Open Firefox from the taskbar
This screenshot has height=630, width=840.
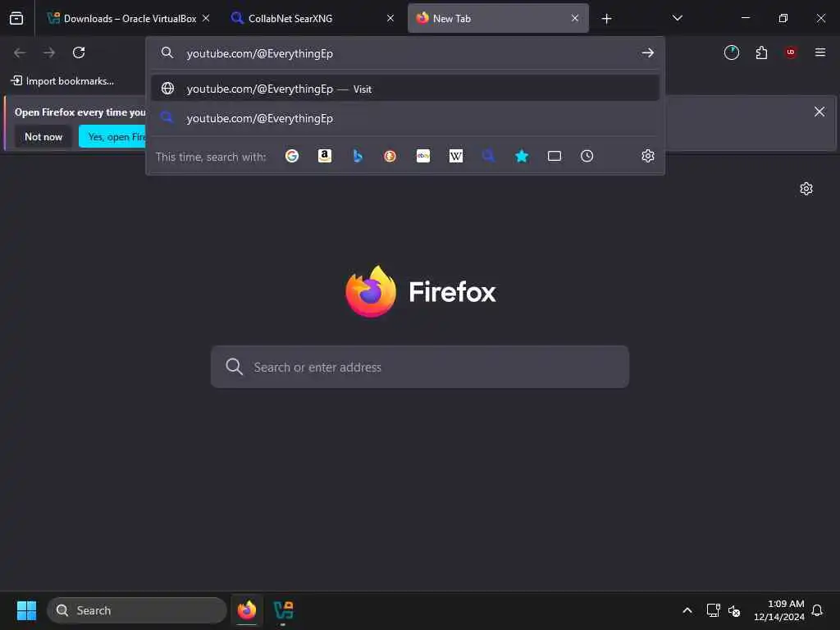247,610
